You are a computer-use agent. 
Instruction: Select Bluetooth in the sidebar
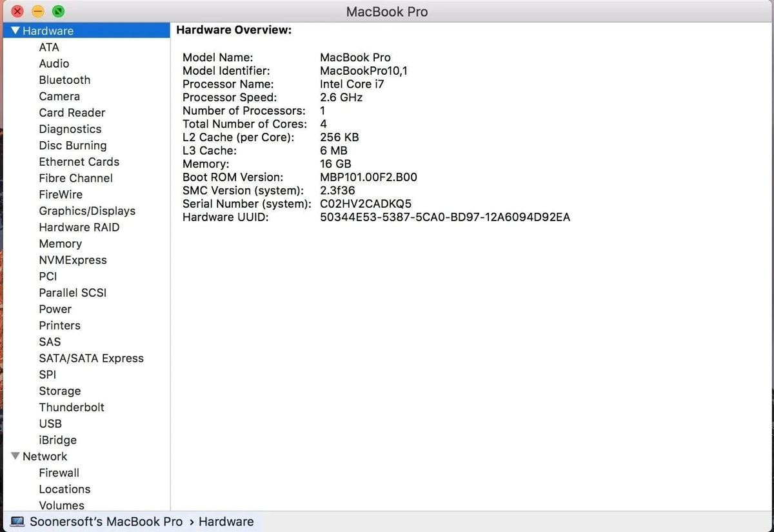(64, 79)
